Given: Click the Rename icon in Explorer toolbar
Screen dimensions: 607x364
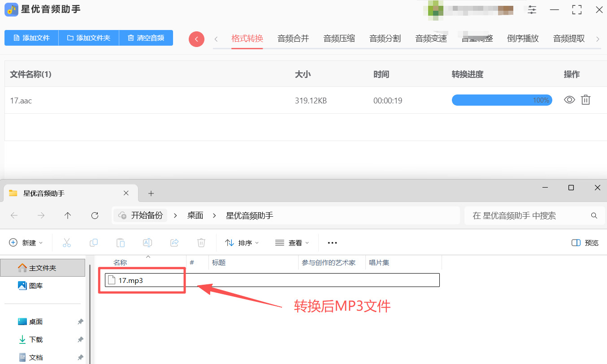Looking at the screenshot, I should [x=147, y=243].
